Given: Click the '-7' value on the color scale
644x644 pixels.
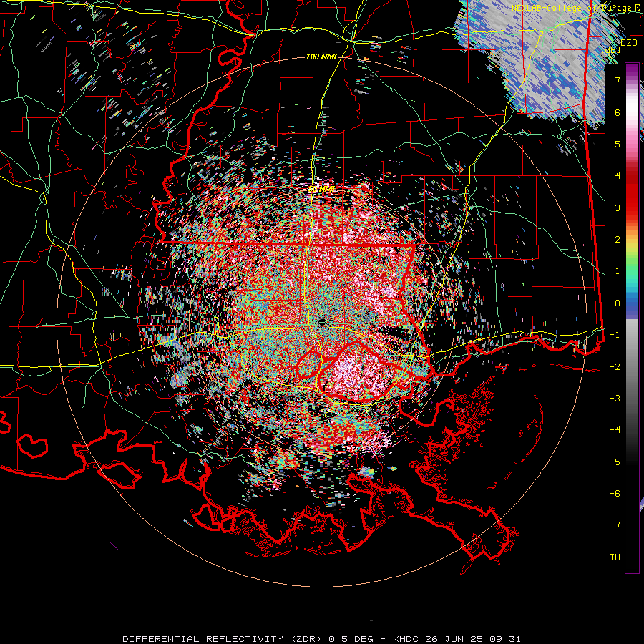Looking at the screenshot, I should [615, 525].
